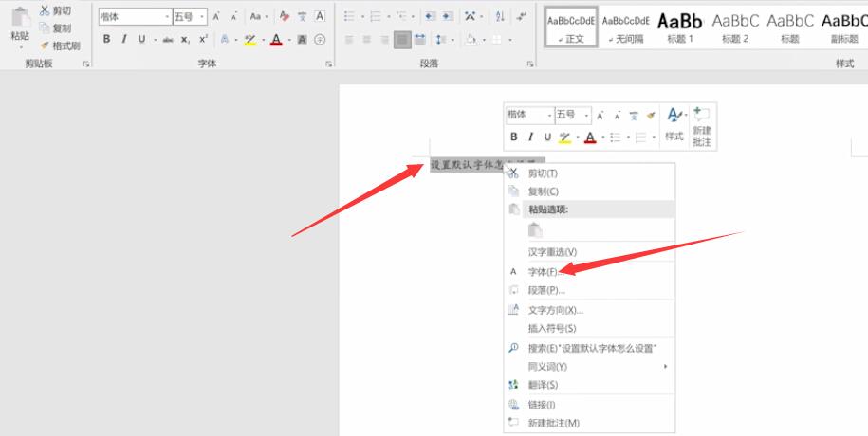Increase indent in paragraph group
This screenshot has height=436, width=868.
coord(448,17)
